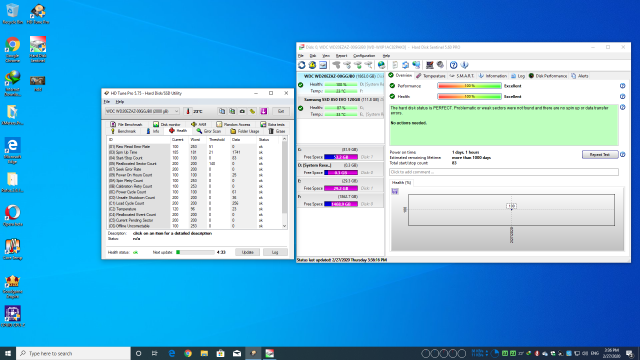
Task: Click the save icon above the health graph
Action: coord(395,191)
